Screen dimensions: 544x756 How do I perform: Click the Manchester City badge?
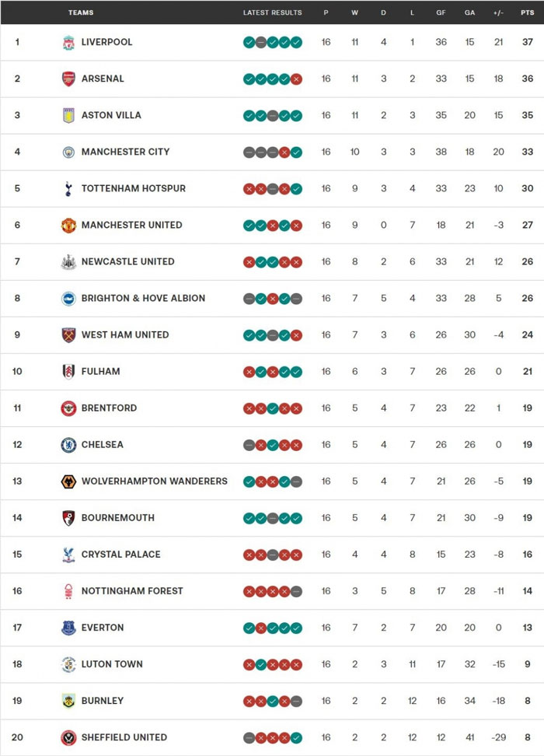click(69, 152)
